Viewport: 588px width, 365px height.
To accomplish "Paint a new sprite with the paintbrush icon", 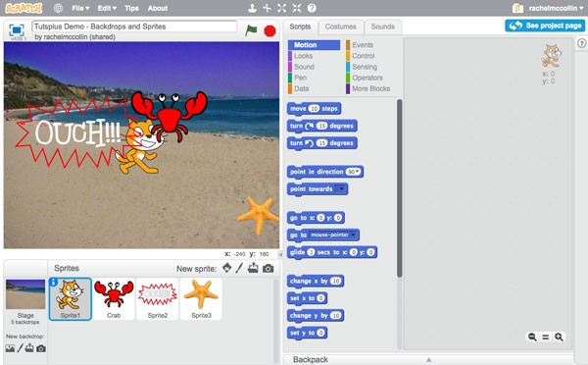I will [239, 268].
